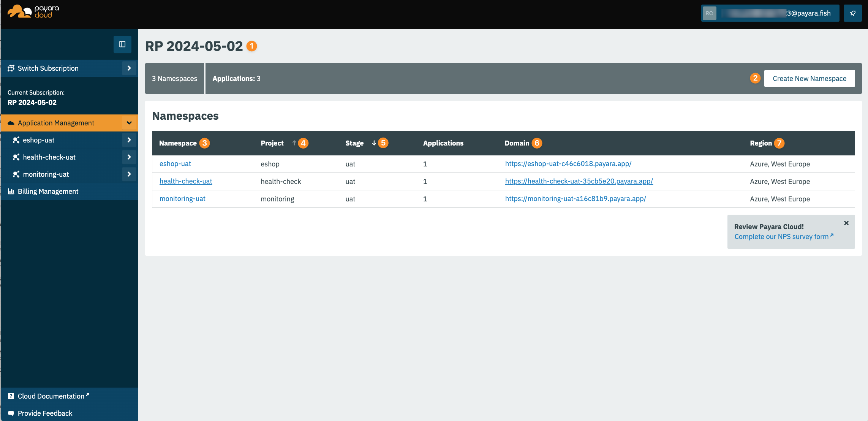The height and width of the screenshot is (421, 868).
Task: Open Billing Management menu item
Action: click(x=48, y=192)
